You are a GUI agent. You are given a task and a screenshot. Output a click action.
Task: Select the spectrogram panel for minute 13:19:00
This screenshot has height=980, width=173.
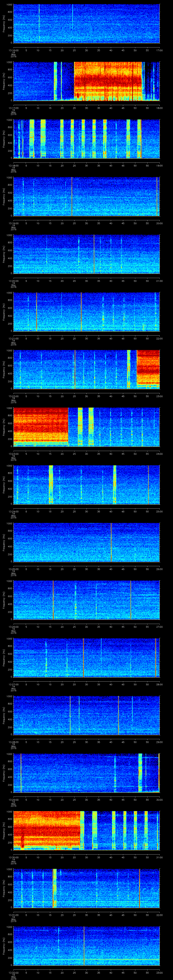86,196
